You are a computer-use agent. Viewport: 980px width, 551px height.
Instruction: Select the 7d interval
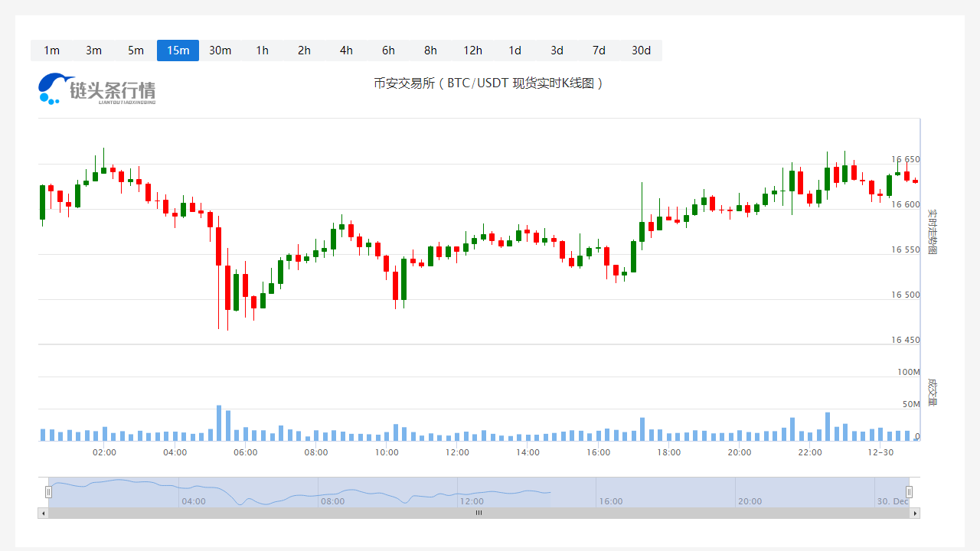(x=599, y=51)
